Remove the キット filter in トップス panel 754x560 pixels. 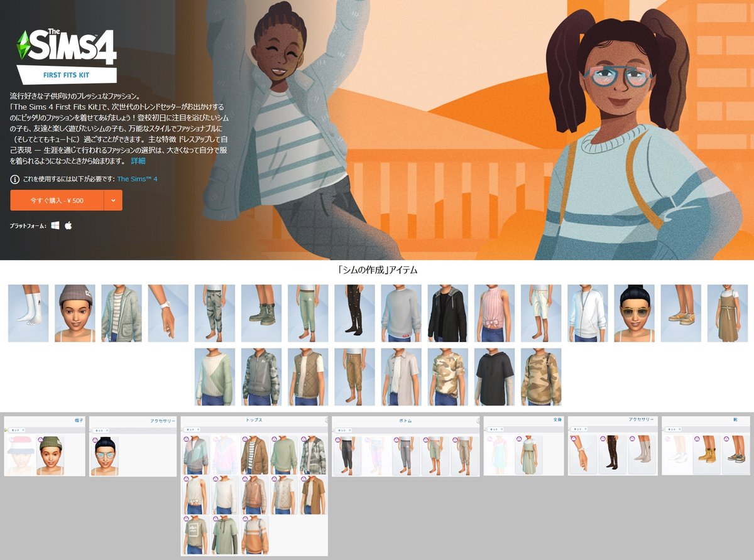point(197,429)
